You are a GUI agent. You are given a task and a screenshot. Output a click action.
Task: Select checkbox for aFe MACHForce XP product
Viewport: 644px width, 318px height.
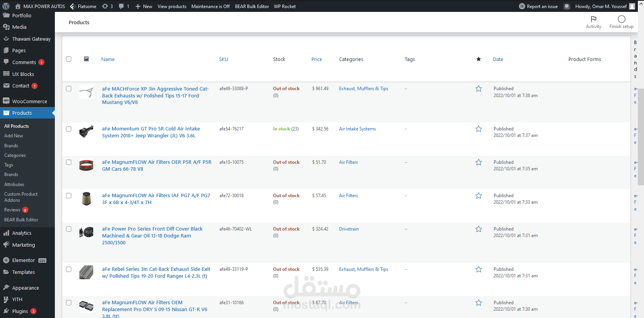coord(69,89)
